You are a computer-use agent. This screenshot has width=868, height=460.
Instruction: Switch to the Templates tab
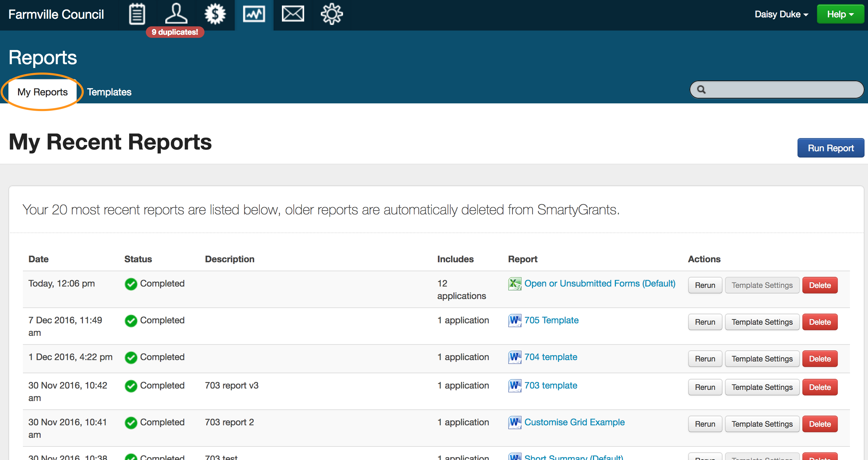click(109, 92)
